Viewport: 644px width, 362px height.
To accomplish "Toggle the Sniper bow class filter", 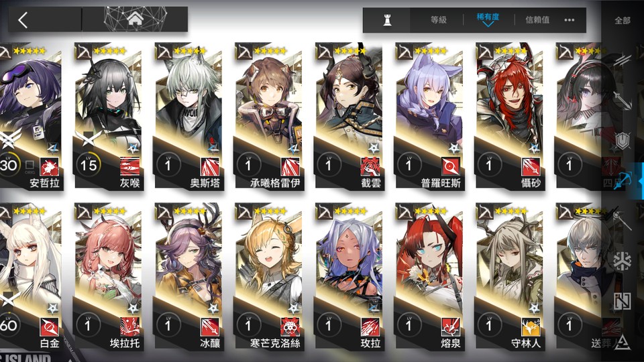I will 623,180.
